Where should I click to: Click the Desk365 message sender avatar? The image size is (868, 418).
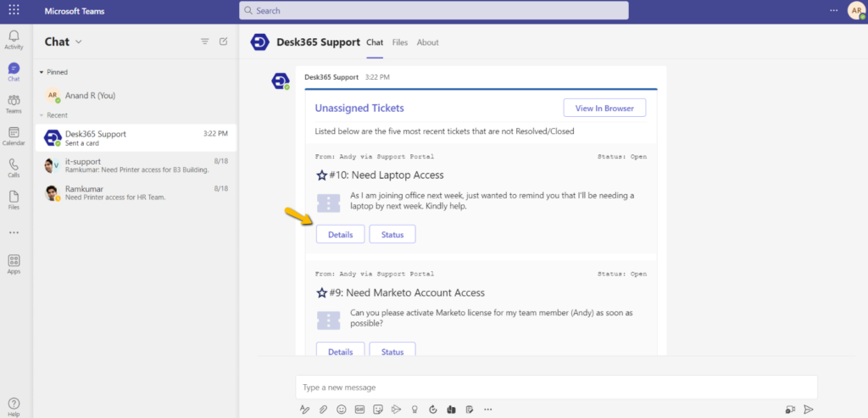tap(280, 81)
